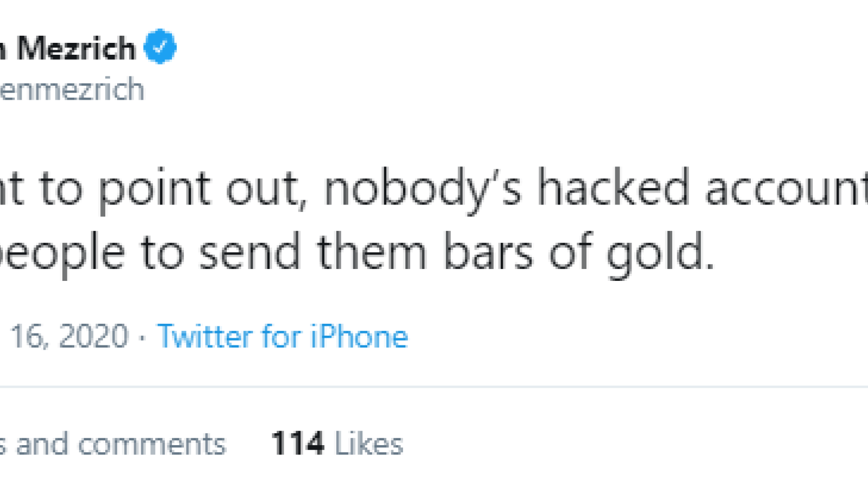This screenshot has height=488, width=868.
Task: Open the Twitter for iPhone source link
Action: [282, 336]
